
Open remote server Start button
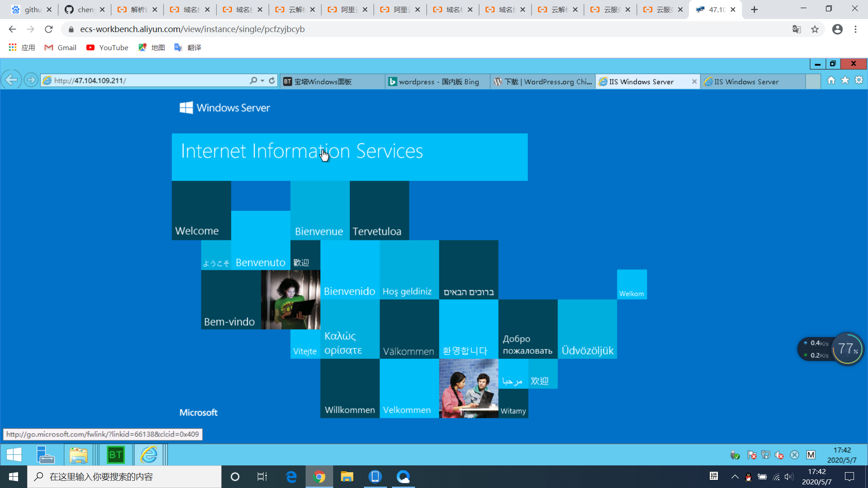click(14, 455)
